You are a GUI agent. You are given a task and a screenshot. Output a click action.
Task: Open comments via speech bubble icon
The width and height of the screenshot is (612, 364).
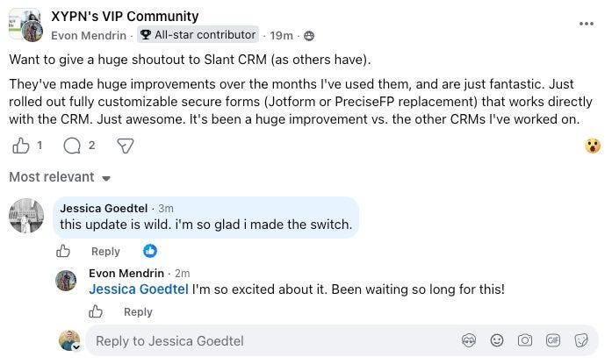(x=72, y=146)
